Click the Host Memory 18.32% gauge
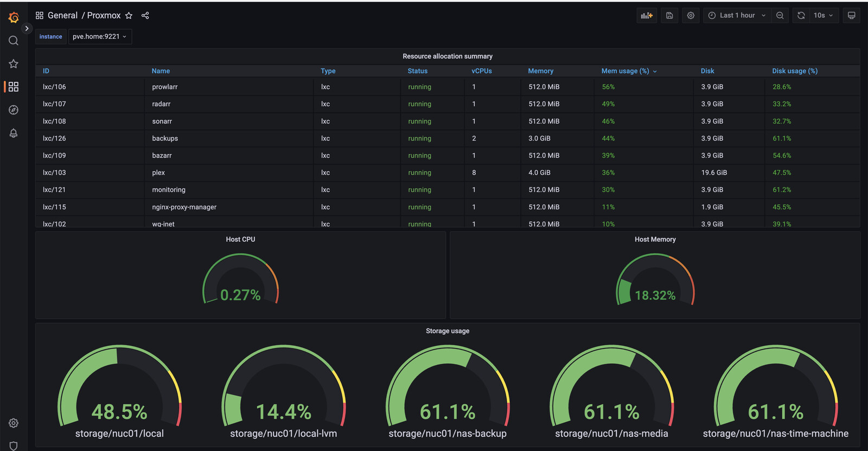Screen dimensions: 868x451 pos(655,279)
